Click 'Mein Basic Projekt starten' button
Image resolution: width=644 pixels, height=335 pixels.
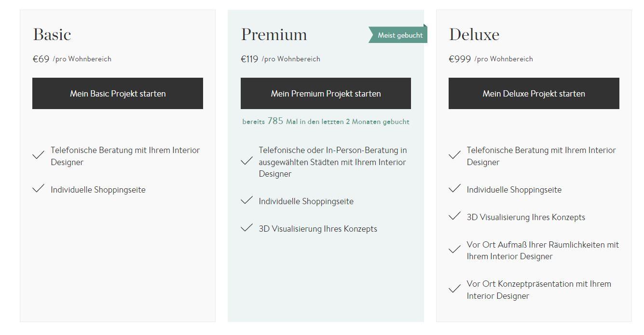click(118, 94)
